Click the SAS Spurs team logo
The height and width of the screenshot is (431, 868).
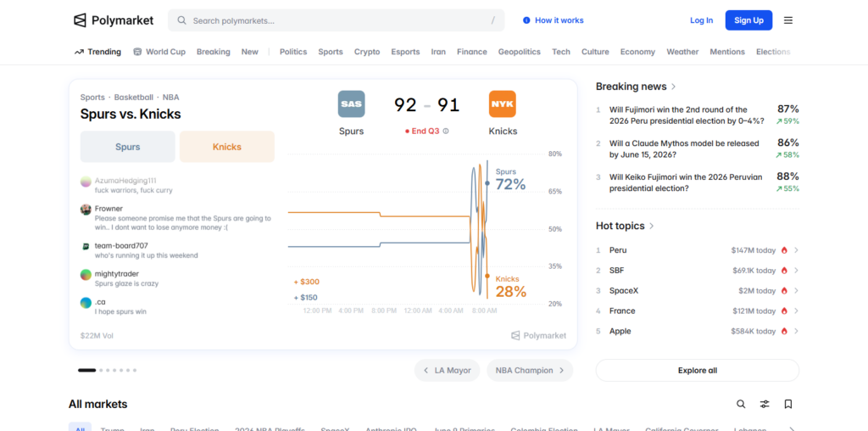pos(352,104)
